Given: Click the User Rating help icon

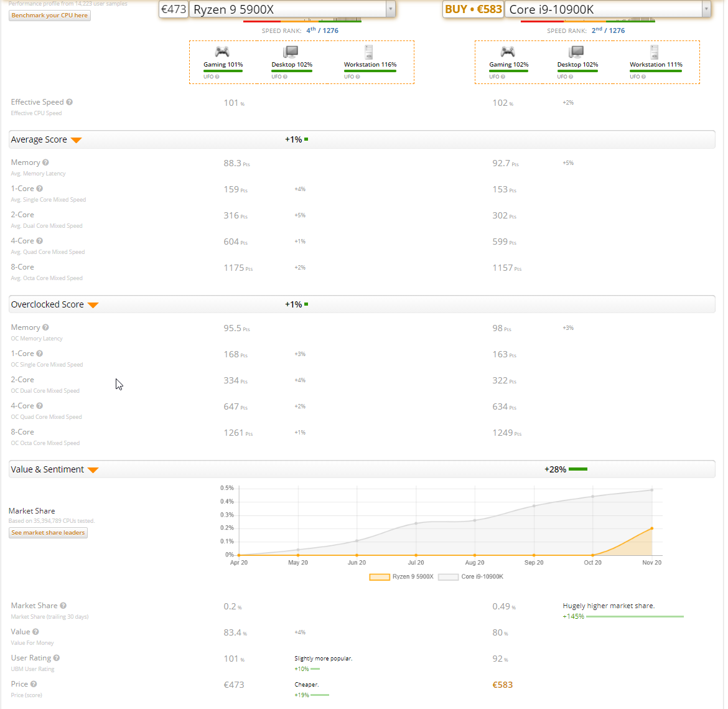Looking at the screenshot, I should point(57,657).
